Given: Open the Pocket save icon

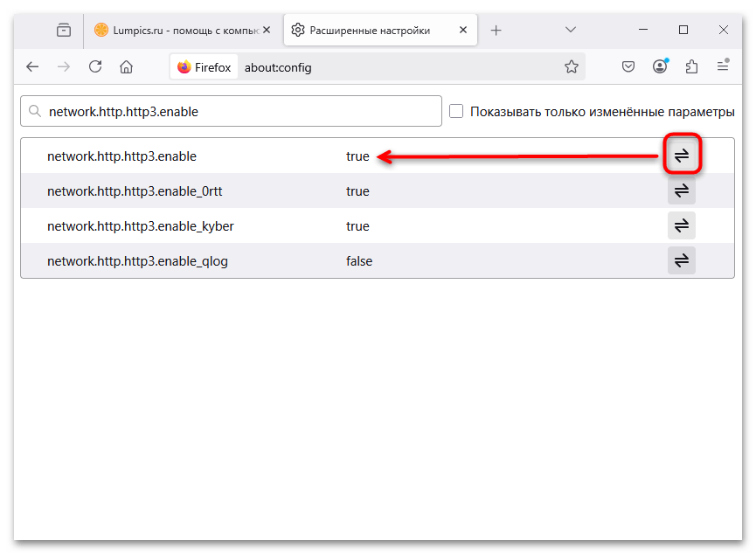Looking at the screenshot, I should [x=628, y=66].
